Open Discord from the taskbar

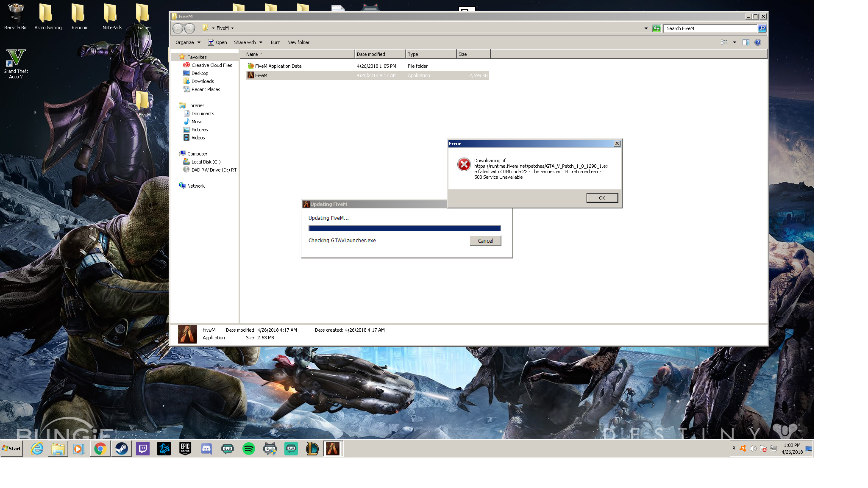[x=206, y=449]
